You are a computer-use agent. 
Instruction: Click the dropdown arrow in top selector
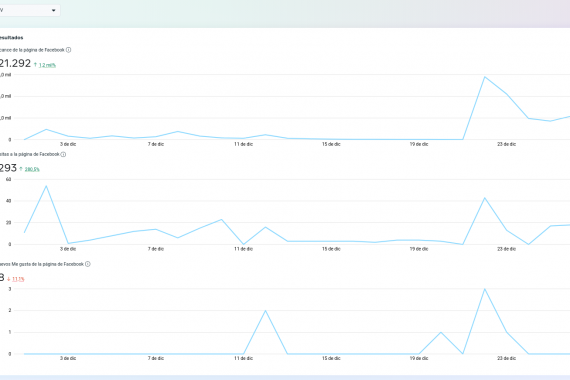(53, 10)
